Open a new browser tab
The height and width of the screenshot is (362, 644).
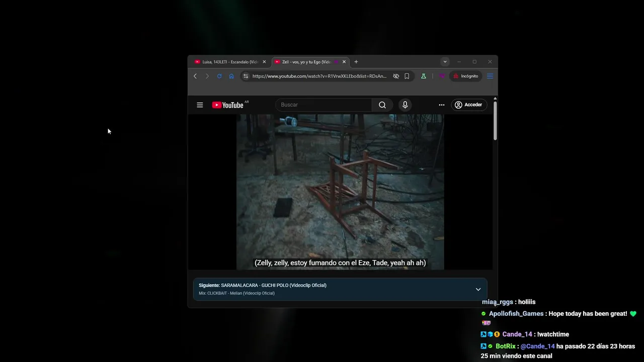pos(356,62)
